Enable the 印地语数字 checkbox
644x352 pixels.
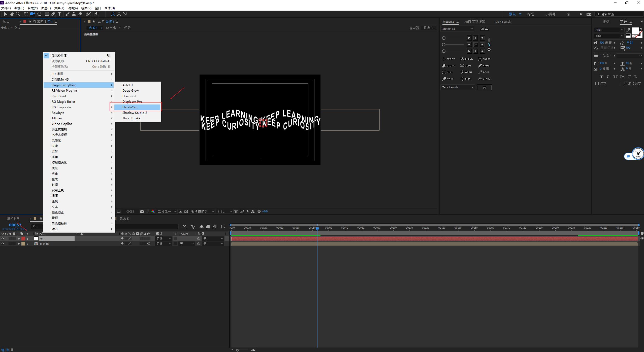[x=621, y=84]
